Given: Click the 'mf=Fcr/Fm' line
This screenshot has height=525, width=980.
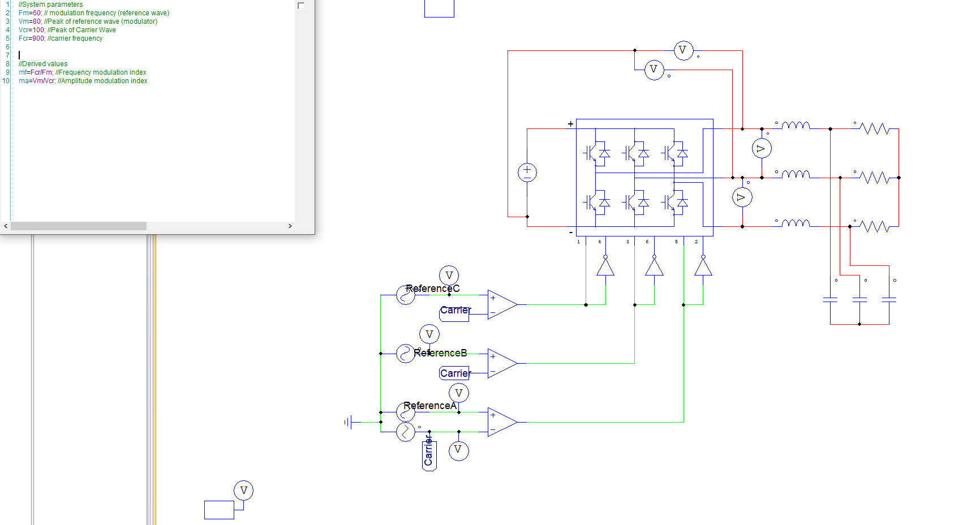Looking at the screenshot, I should (82, 72).
